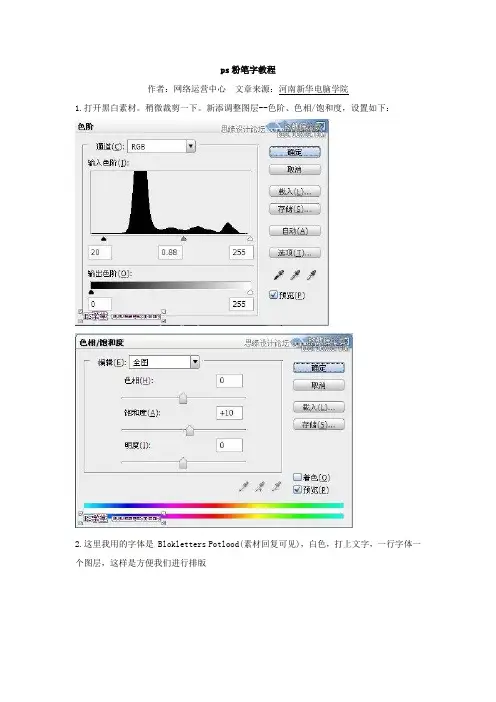Click the input shadow field showing 20

click(x=100, y=253)
